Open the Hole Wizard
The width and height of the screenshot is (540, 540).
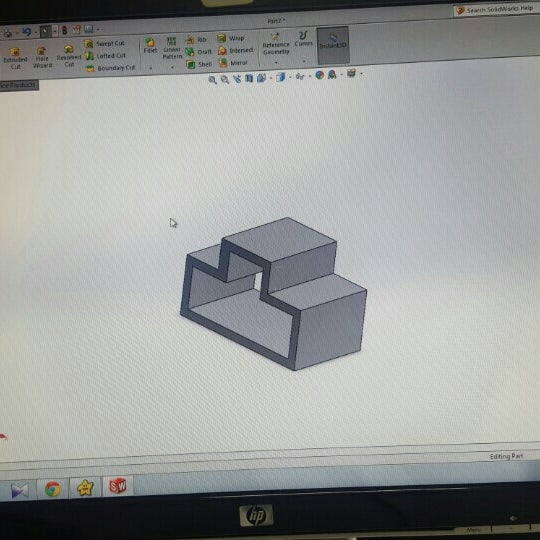pos(42,57)
